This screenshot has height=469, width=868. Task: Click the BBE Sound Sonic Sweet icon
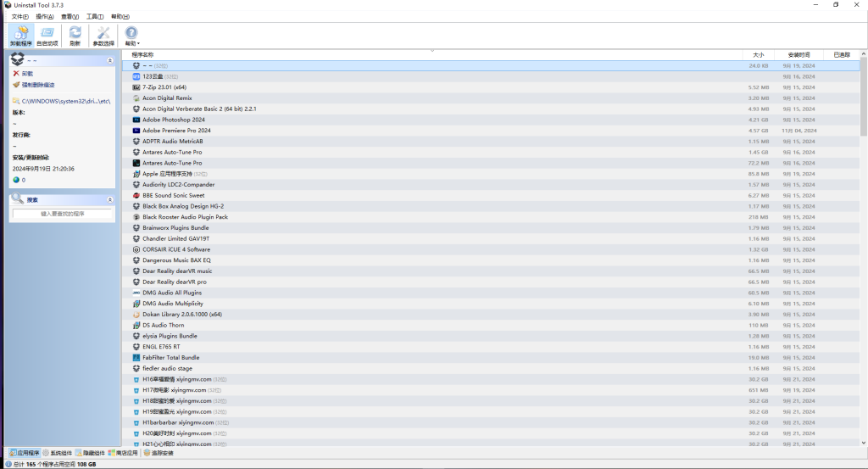pyautogui.click(x=136, y=195)
